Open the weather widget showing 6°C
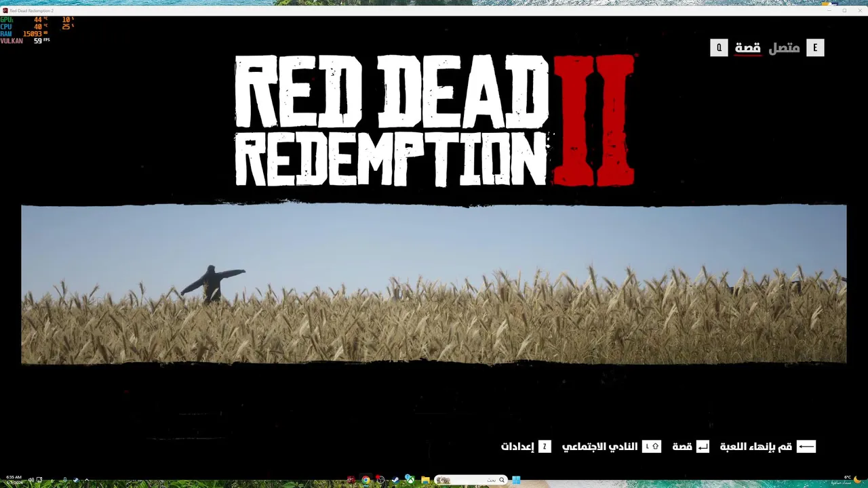 [846, 479]
